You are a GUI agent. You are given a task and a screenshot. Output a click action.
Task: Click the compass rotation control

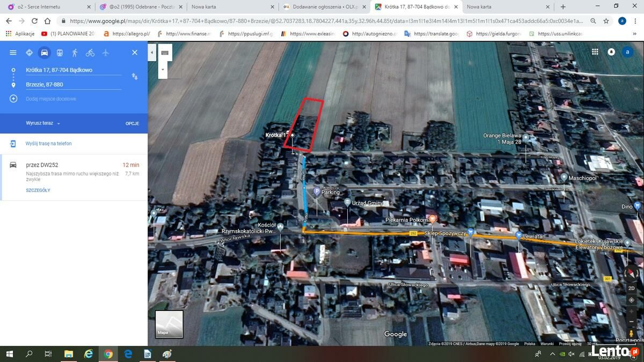tap(632, 274)
